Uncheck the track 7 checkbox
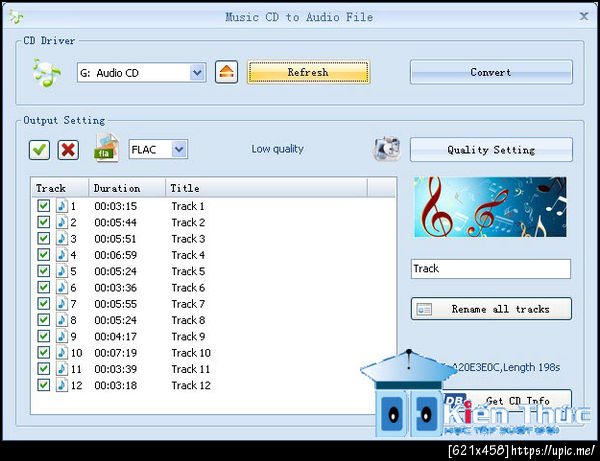 click(x=43, y=304)
